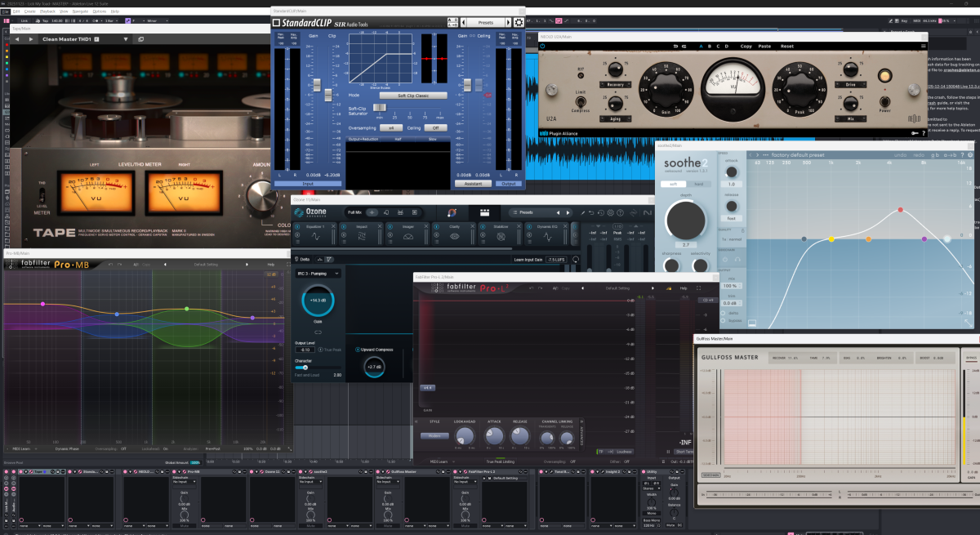Click StandardCLIP next preset arrow

(x=508, y=23)
